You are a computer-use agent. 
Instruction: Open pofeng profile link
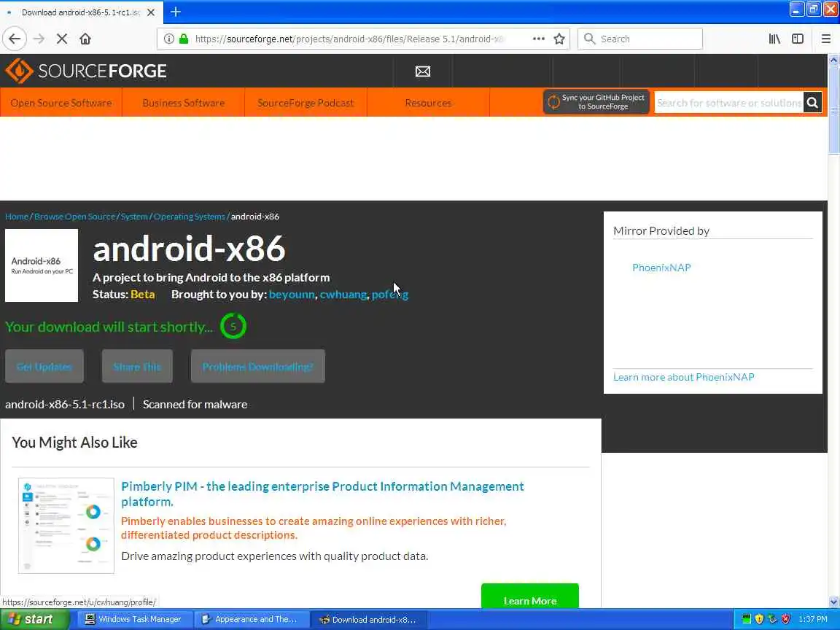[390, 294]
